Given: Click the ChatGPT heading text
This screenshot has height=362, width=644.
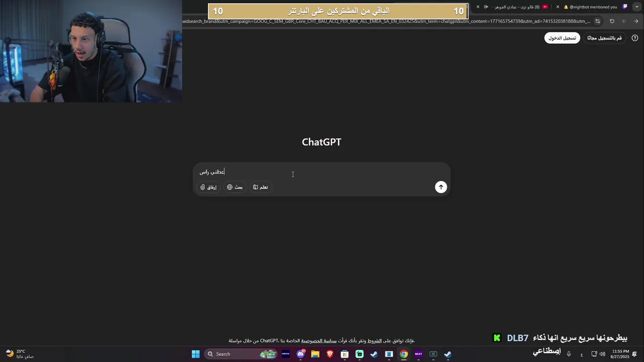Looking at the screenshot, I should pos(321,142).
